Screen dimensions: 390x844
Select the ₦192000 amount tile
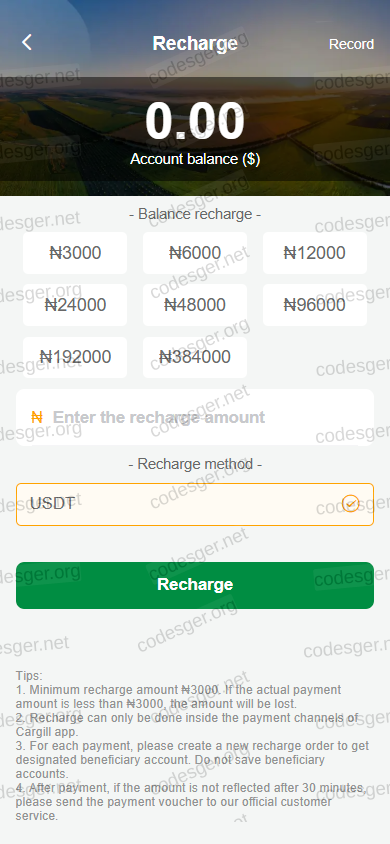(75, 357)
